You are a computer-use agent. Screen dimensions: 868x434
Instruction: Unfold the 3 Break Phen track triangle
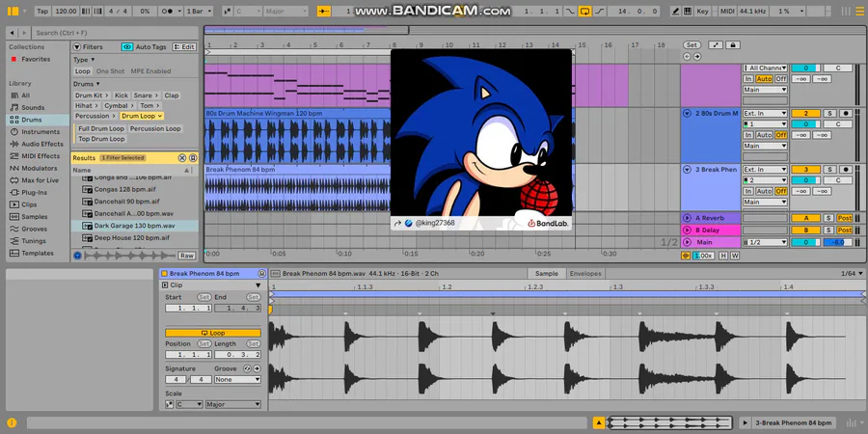click(687, 170)
